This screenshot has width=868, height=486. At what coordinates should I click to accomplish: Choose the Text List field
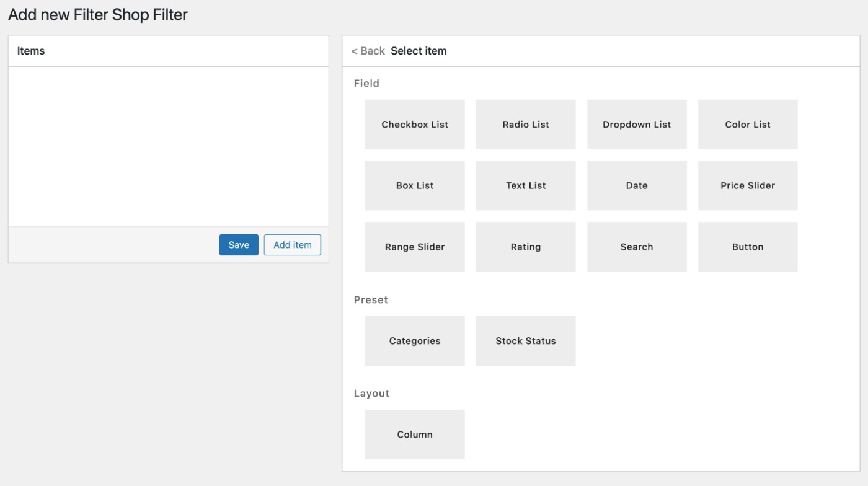coord(526,185)
